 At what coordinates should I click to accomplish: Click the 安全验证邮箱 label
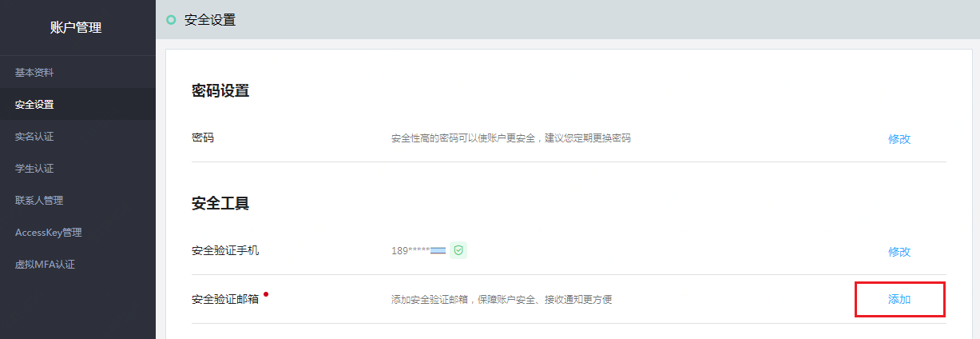(225, 300)
